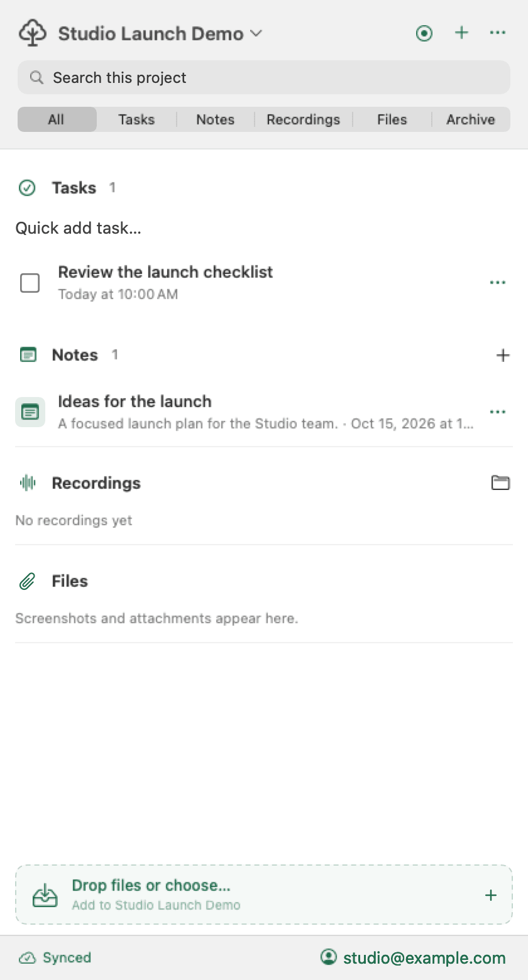Click the Ideas for the launch note icon
The image size is (528, 980).
coord(30,412)
